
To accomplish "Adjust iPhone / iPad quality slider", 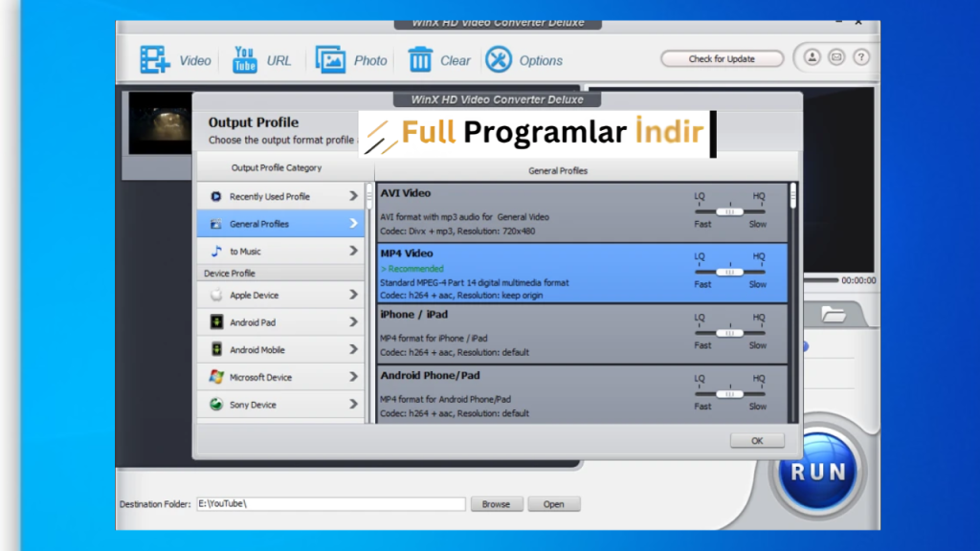I will tap(729, 333).
